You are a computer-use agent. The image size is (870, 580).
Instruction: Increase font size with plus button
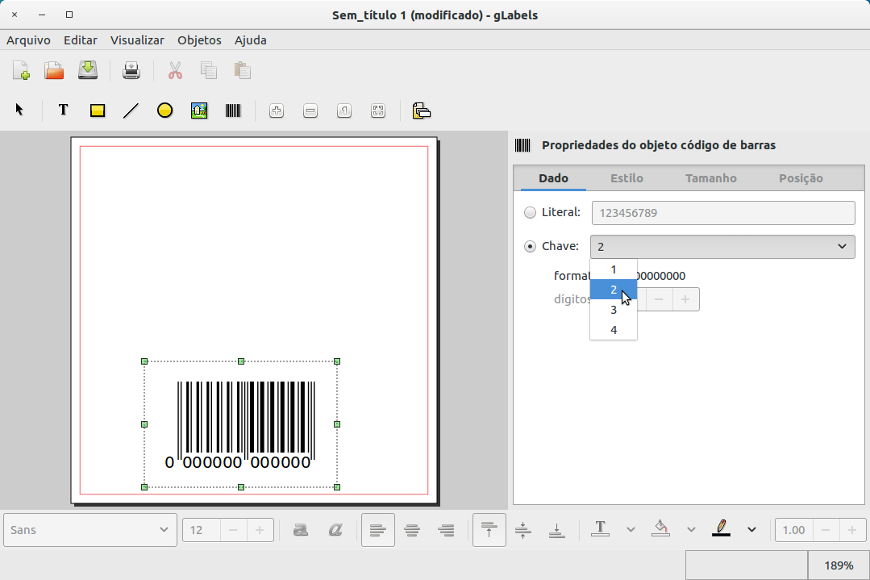259,531
